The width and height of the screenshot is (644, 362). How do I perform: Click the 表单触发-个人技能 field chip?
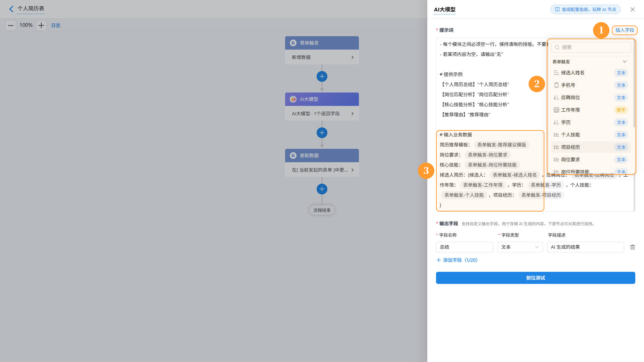464,195
